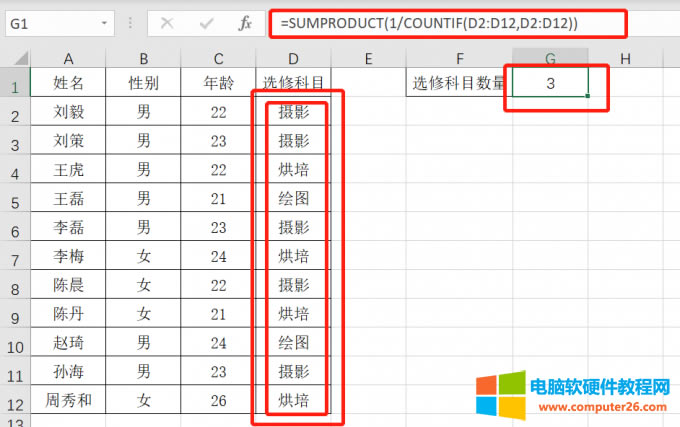
Task: Click the name cell 李磊
Action: (x=68, y=227)
